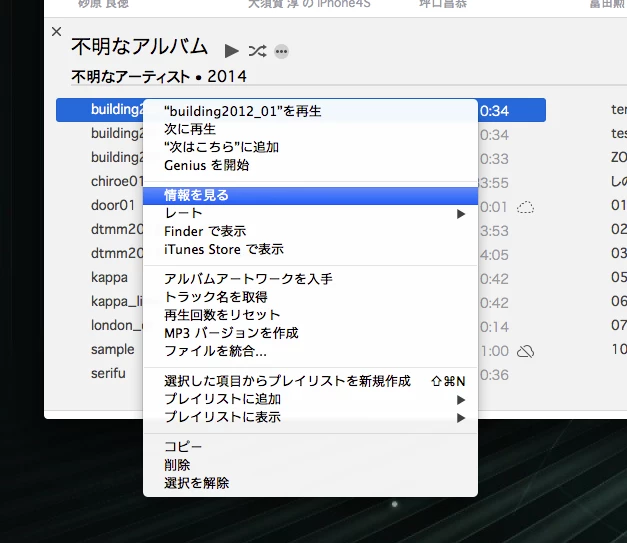Click the 不明なアルバム album title
This screenshot has width=627, height=543.
coord(139,47)
